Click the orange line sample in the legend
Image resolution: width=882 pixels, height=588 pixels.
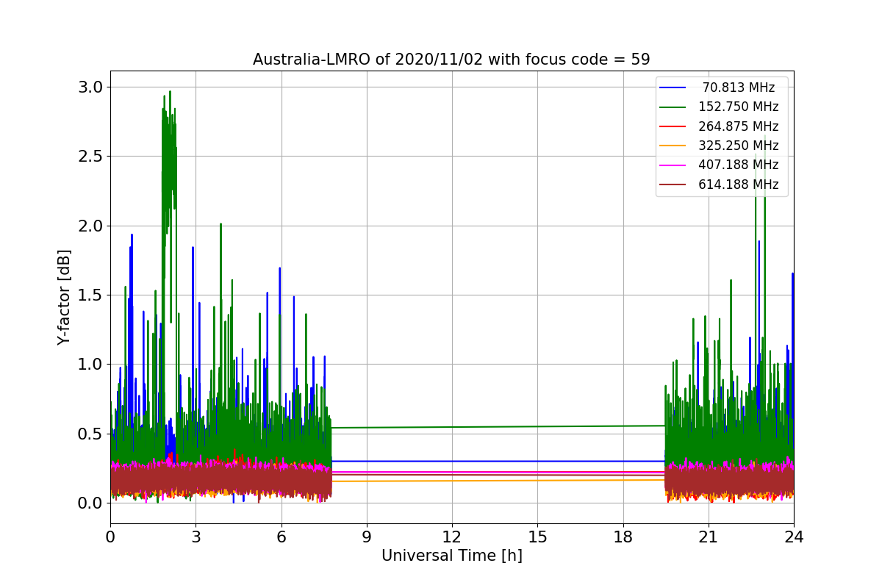673,146
